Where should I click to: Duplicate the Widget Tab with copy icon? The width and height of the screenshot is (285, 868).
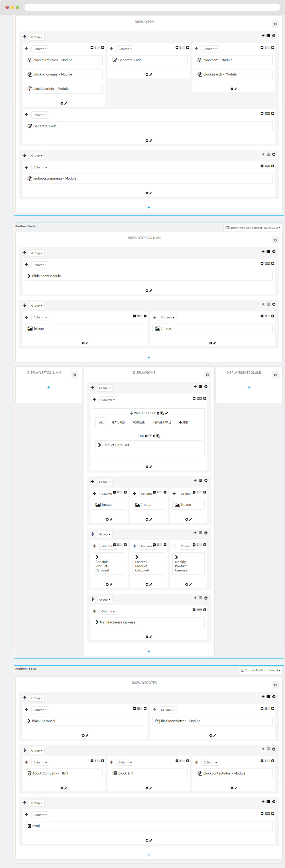pos(162,413)
